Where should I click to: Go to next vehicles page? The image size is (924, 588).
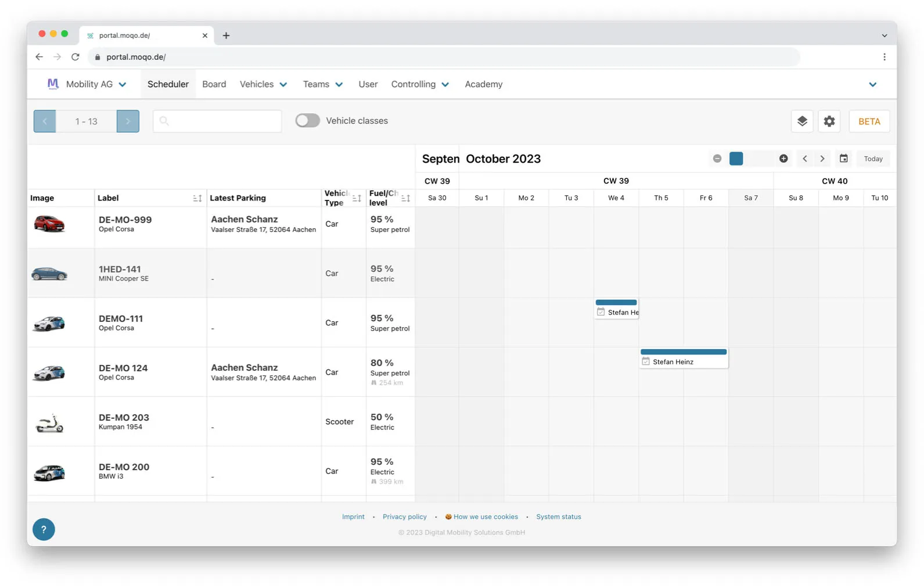[x=128, y=121]
